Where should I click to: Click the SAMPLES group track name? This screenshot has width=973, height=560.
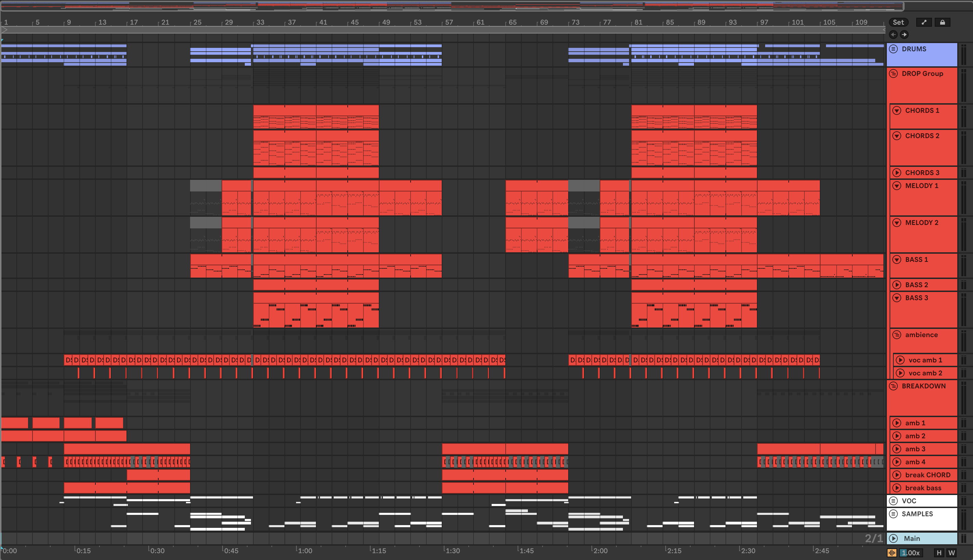917,514
